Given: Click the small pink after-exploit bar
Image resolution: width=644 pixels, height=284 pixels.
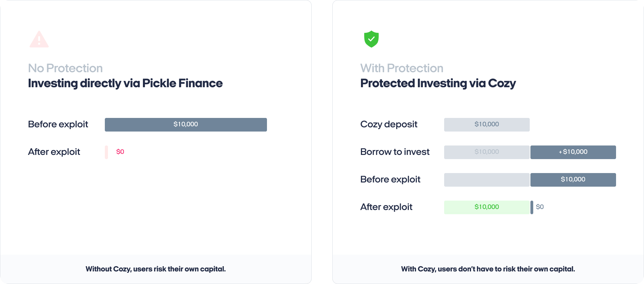Looking at the screenshot, I should [106, 152].
